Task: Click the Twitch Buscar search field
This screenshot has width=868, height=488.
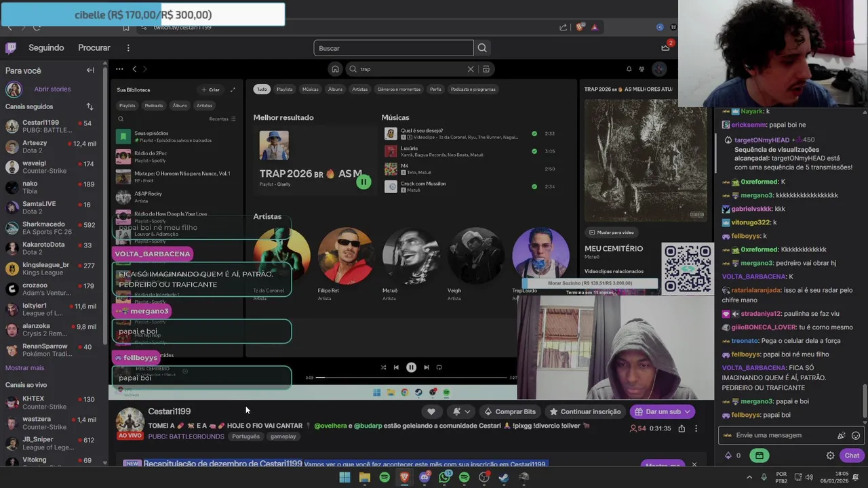Action: pos(393,48)
